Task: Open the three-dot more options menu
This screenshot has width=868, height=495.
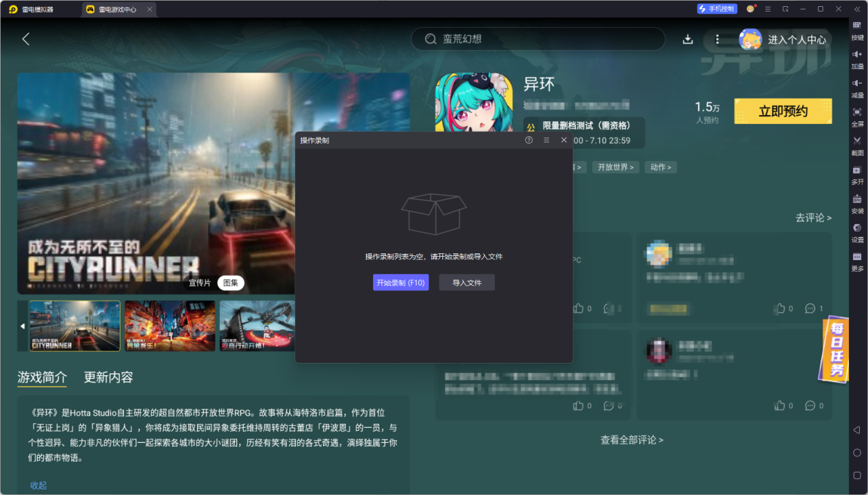Action: point(717,39)
